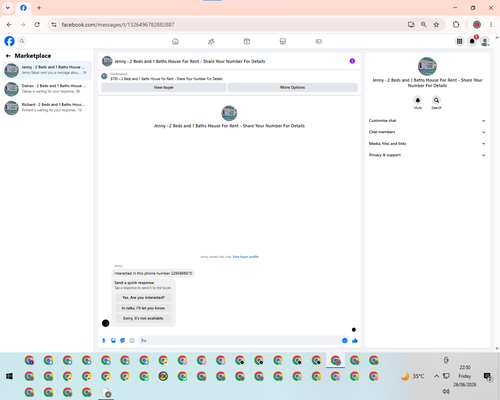Go to the Home feed tab icon

[x=175, y=41]
